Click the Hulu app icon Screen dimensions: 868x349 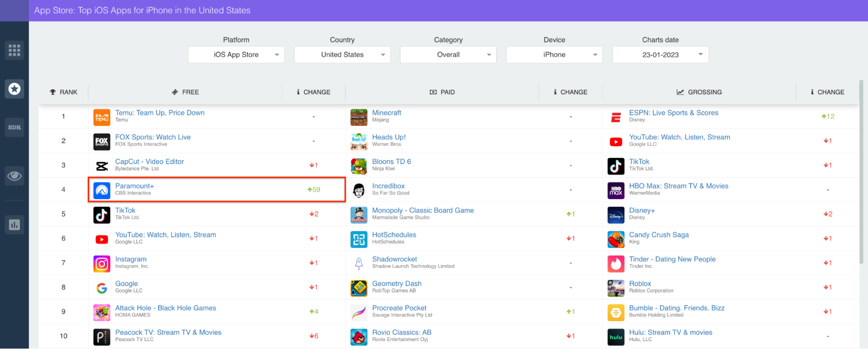coord(616,336)
